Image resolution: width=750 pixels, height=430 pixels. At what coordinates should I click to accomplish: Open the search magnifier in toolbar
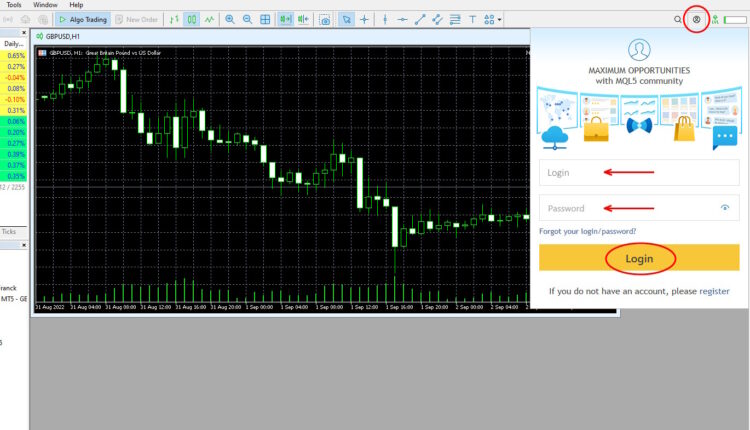point(678,19)
